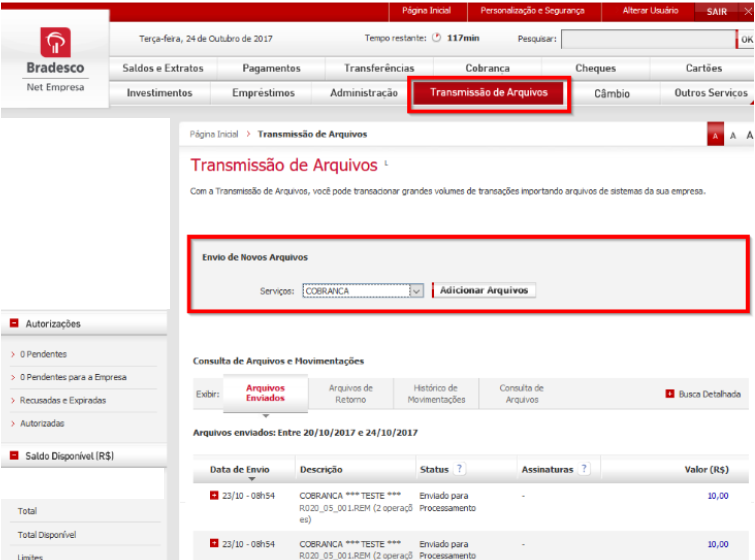Collapse the Saldo Disponível (R$) section icon

click(x=14, y=455)
